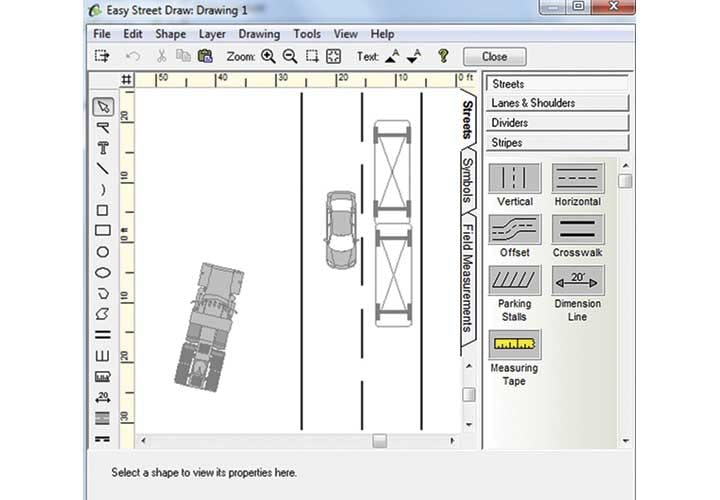Image resolution: width=720 pixels, height=500 pixels.
Task: Click the Paste clipboard icon
Action: tap(203, 57)
